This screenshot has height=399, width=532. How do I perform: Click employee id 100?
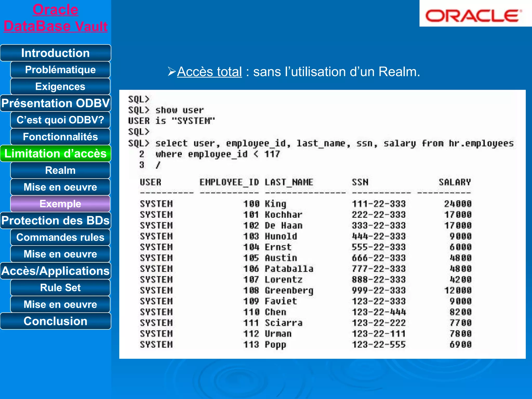(251, 204)
